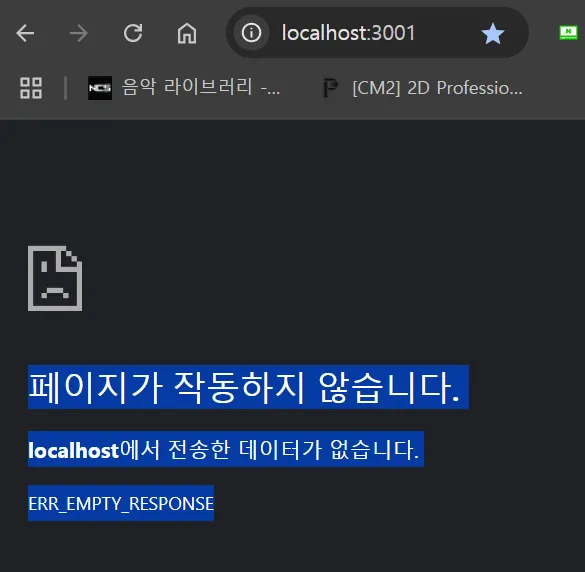Go back with the left arrow button
585x572 pixels.
[25, 33]
